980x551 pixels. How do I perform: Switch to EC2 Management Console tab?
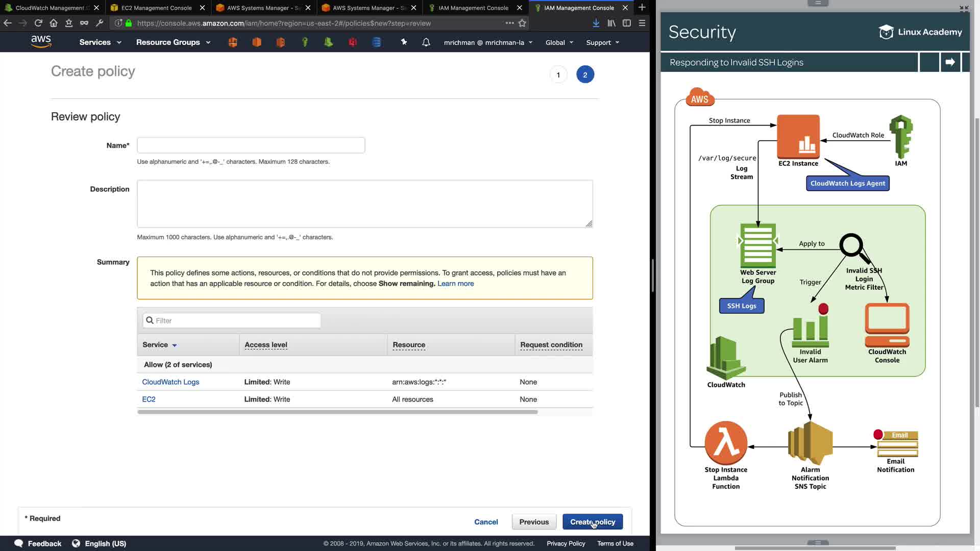[x=156, y=8]
